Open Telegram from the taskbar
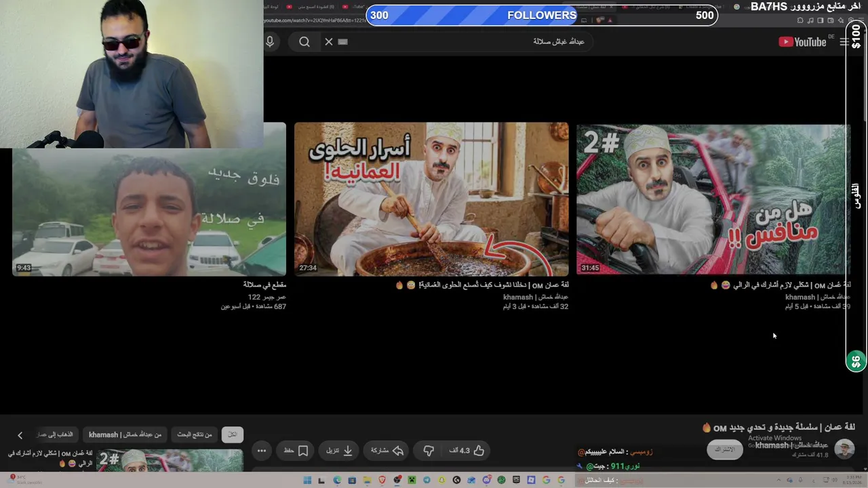 [x=427, y=481]
